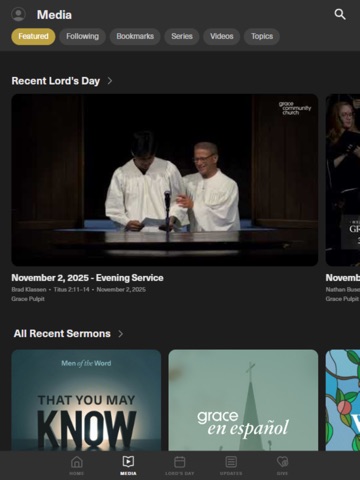The image size is (360, 480).
Task: Open the All Recent Sermons heading
Action: point(62,334)
